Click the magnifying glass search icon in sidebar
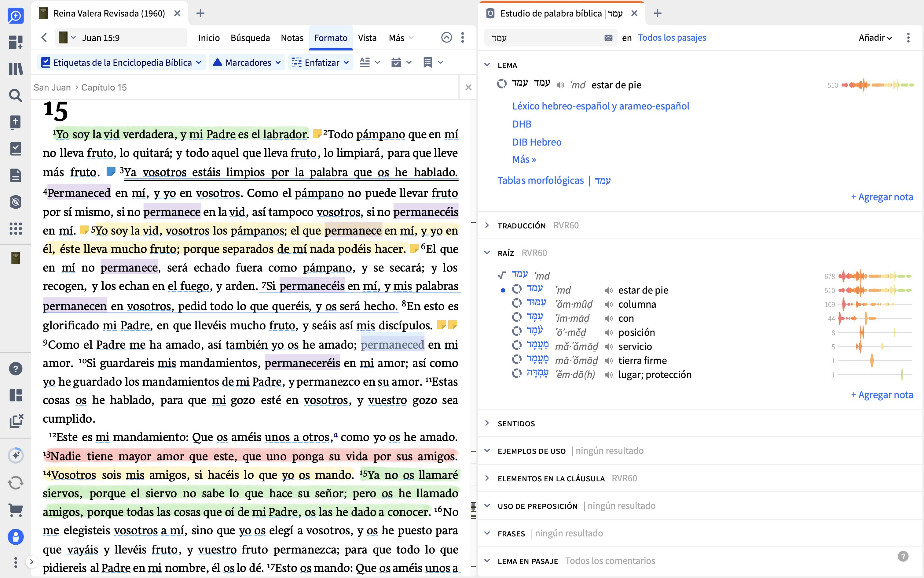This screenshot has width=924, height=578. (x=16, y=95)
